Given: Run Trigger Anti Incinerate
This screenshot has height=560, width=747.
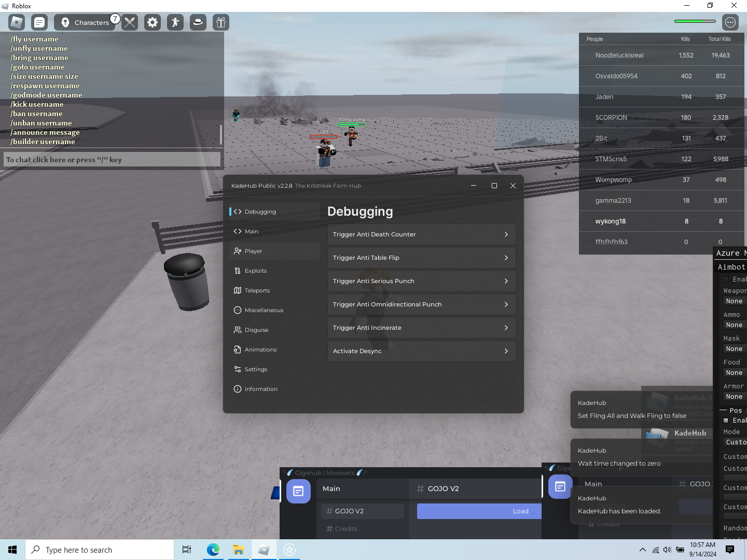Looking at the screenshot, I should 421,328.
